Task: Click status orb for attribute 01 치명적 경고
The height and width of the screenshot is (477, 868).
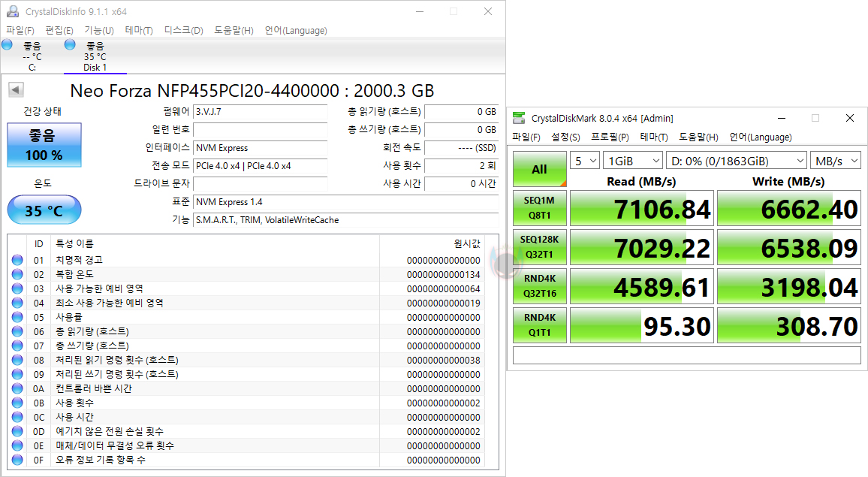Action: 17,260
